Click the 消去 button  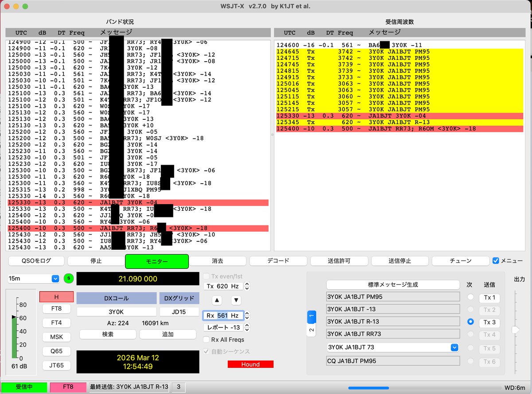(x=218, y=261)
